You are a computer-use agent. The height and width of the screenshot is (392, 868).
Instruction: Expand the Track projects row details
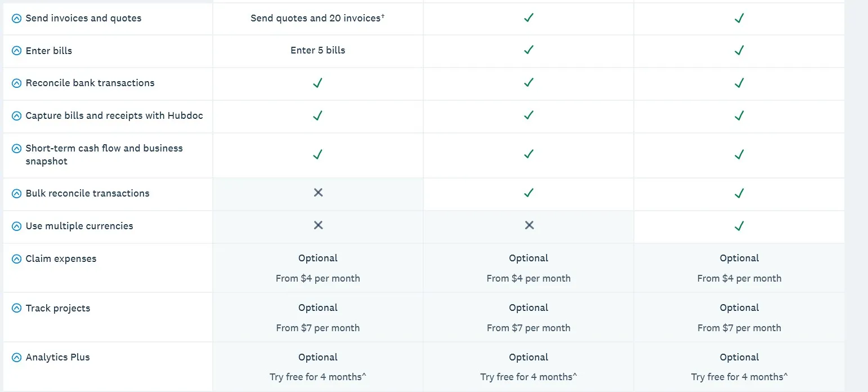pyautogui.click(x=17, y=309)
